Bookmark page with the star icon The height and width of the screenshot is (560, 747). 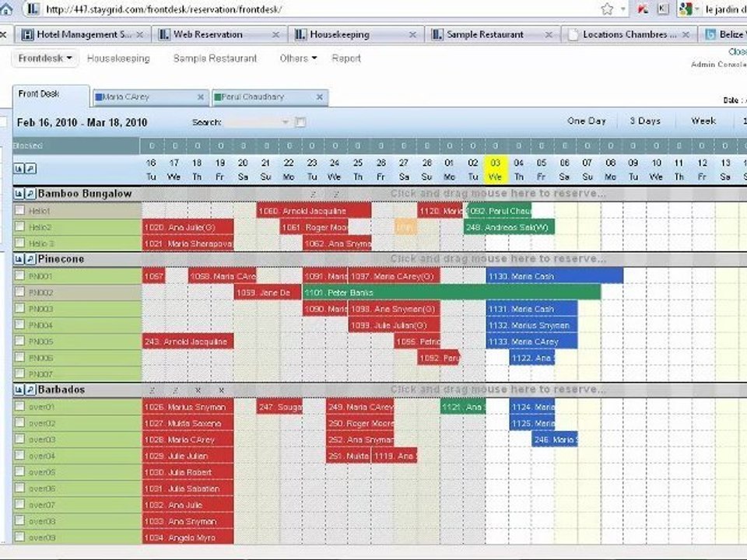(607, 9)
